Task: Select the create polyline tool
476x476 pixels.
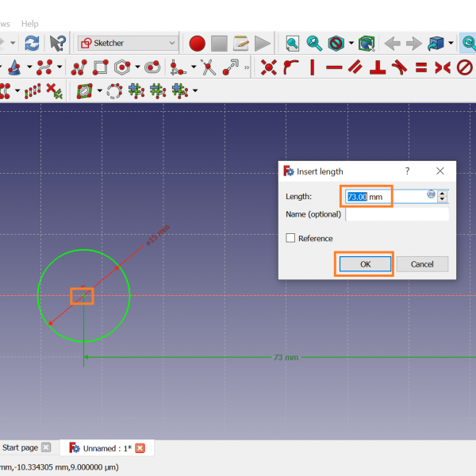Action: 79,67
